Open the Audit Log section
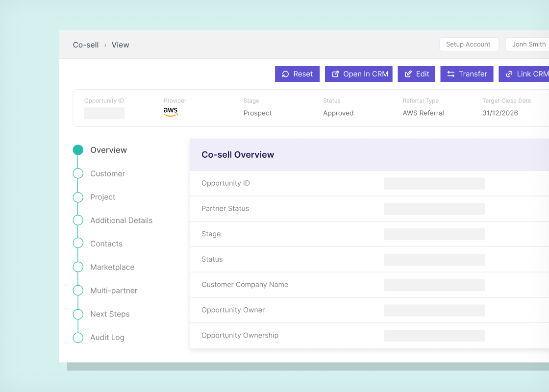The image size is (549, 392). click(x=107, y=338)
